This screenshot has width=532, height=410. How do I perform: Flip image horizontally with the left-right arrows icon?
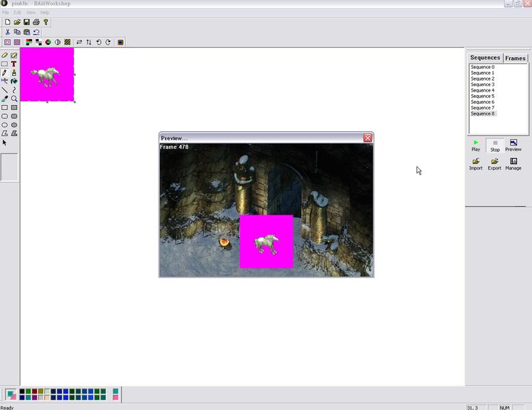(x=79, y=42)
